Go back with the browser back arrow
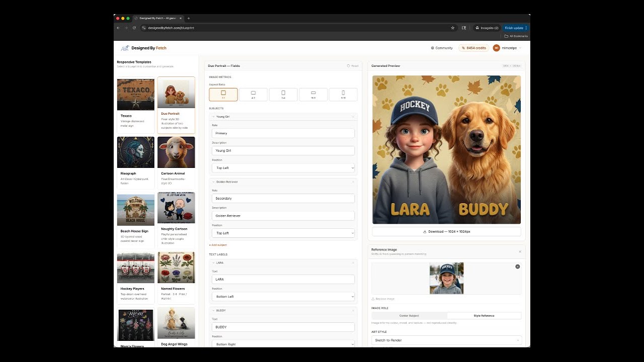 [x=118, y=28]
